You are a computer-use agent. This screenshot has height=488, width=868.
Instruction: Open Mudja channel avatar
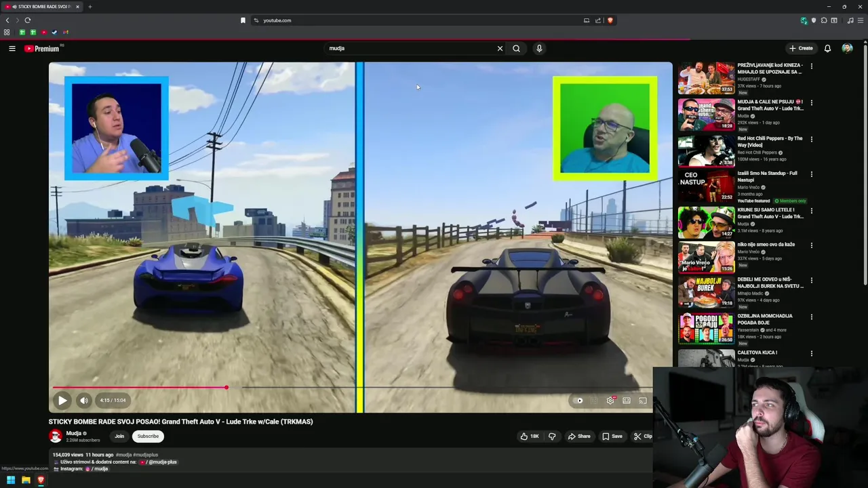(x=56, y=436)
